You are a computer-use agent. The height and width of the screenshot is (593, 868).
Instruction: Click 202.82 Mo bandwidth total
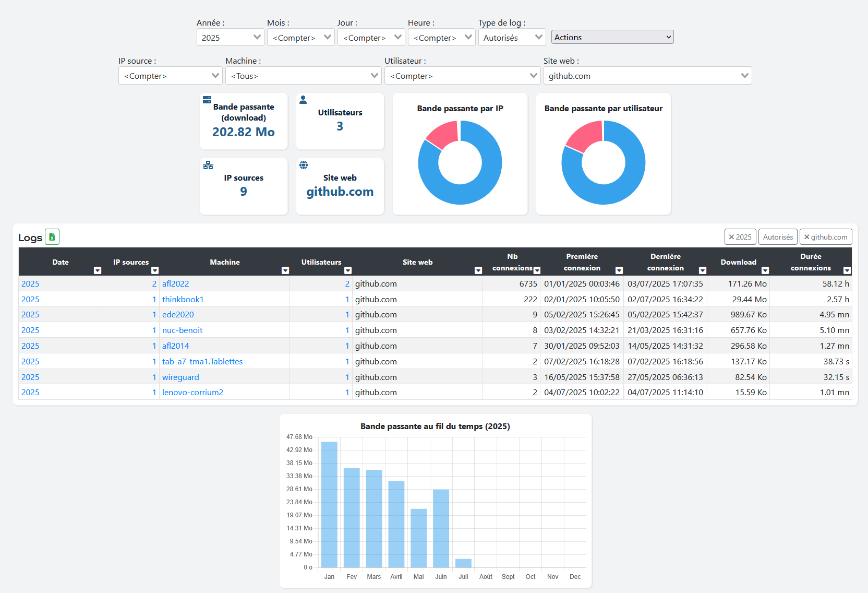click(x=244, y=132)
